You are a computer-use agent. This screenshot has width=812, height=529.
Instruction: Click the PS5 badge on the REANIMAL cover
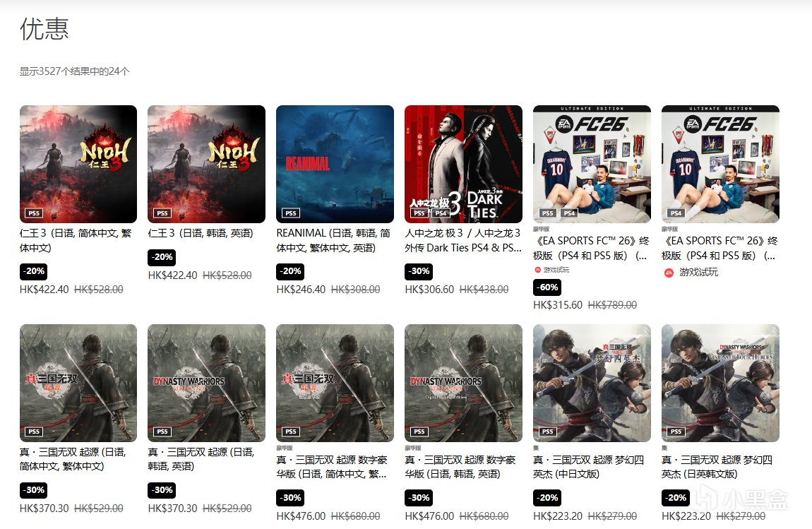(291, 213)
